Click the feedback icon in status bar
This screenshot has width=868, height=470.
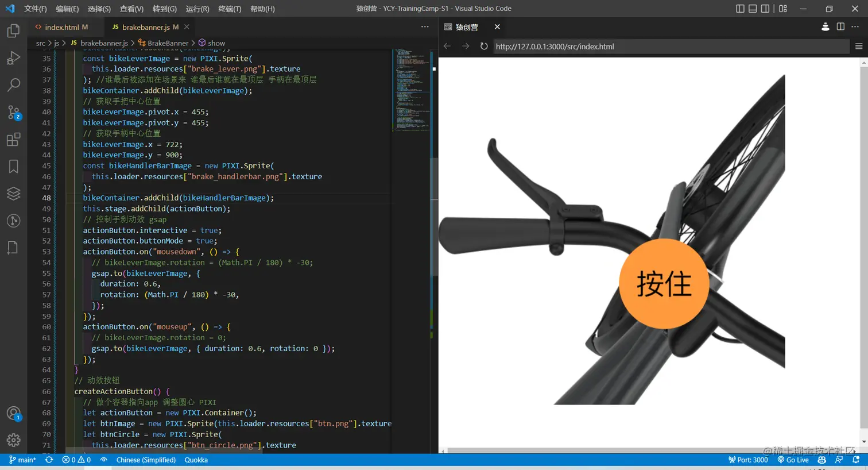pyautogui.click(x=839, y=460)
